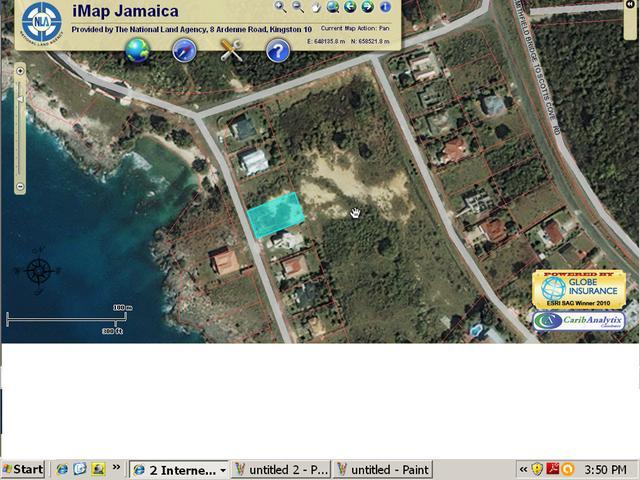Image resolution: width=640 pixels, height=480 pixels.
Task: Open the large globe map layers button
Action: pos(137,50)
